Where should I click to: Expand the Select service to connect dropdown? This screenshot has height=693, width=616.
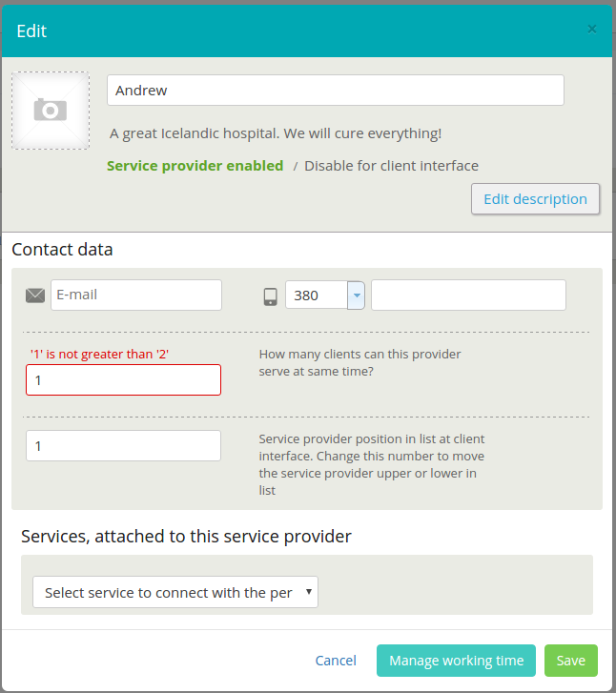175,592
